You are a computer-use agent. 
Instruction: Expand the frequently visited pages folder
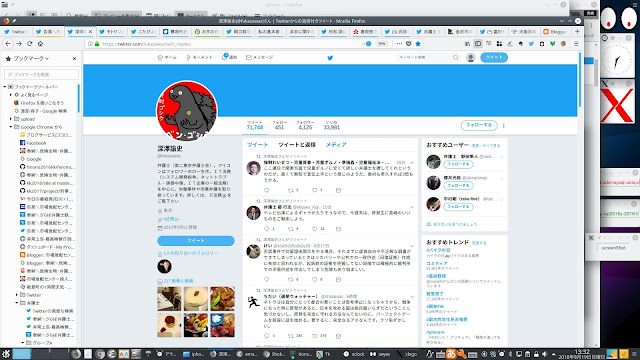[x=11, y=95]
